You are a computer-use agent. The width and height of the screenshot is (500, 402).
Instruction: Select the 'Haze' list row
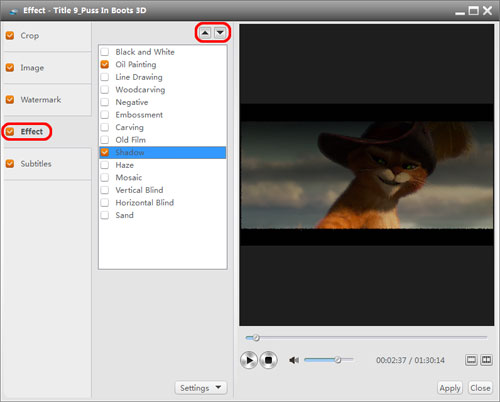click(163, 165)
